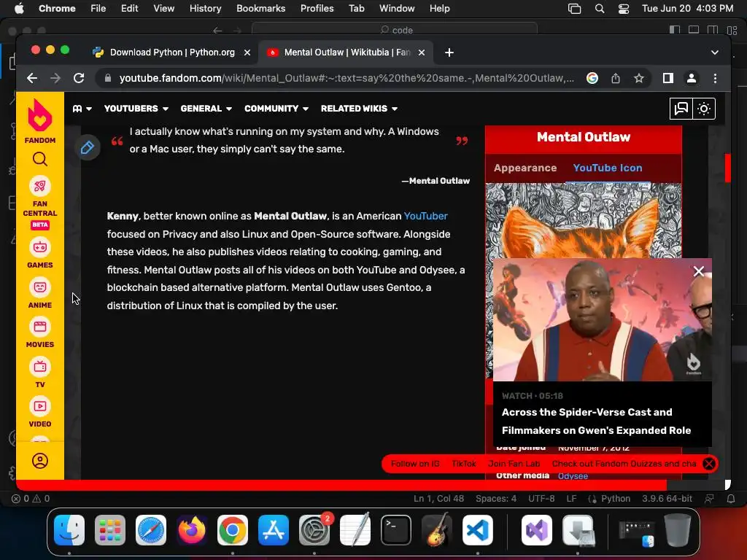Click Python language mode in VS Code status bar
Viewport: 747px width, 560px height.
coord(615,499)
